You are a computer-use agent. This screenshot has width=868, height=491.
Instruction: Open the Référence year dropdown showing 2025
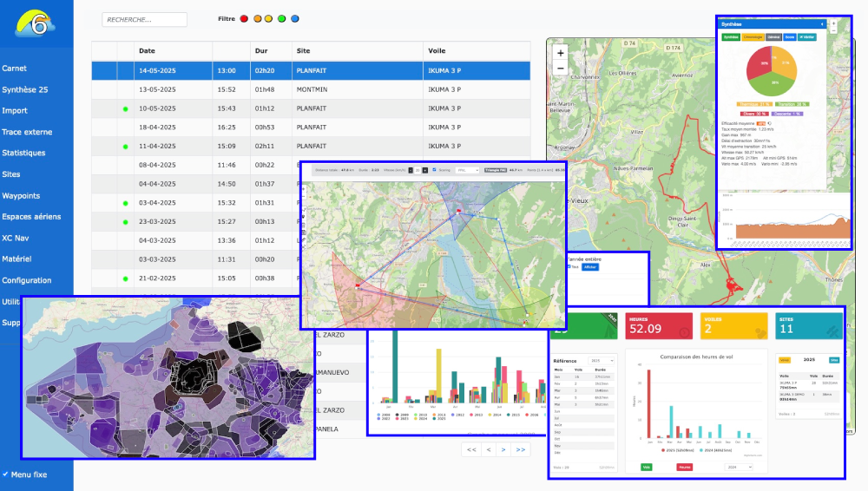click(x=601, y=361)
